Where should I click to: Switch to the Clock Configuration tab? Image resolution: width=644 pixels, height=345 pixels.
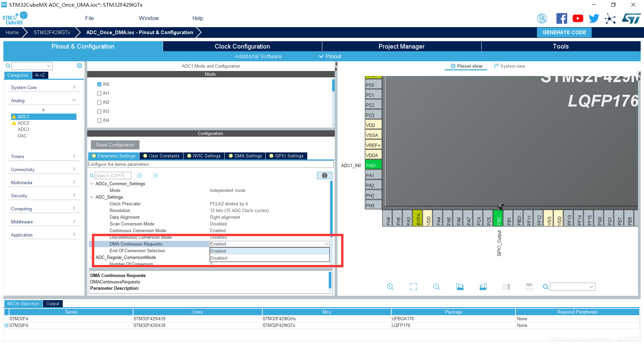tap(242, 46)
